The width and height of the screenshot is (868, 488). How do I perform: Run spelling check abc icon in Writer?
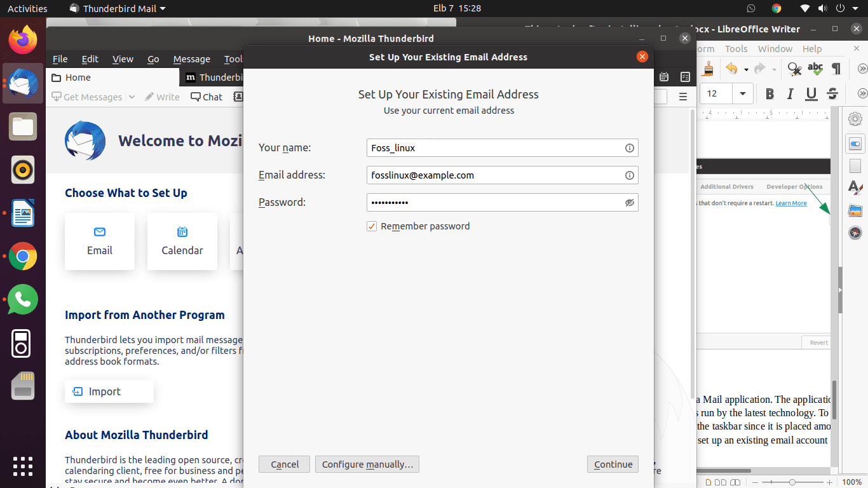pos(815,68)
